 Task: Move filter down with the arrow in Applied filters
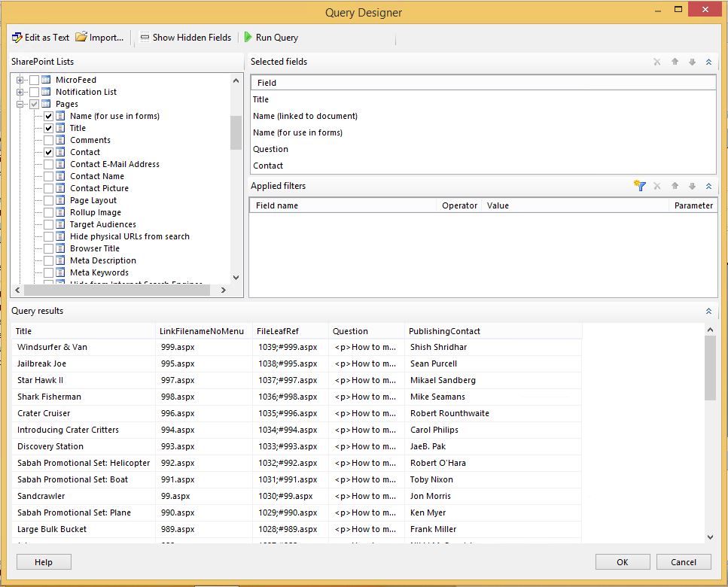tap(692, 186)
